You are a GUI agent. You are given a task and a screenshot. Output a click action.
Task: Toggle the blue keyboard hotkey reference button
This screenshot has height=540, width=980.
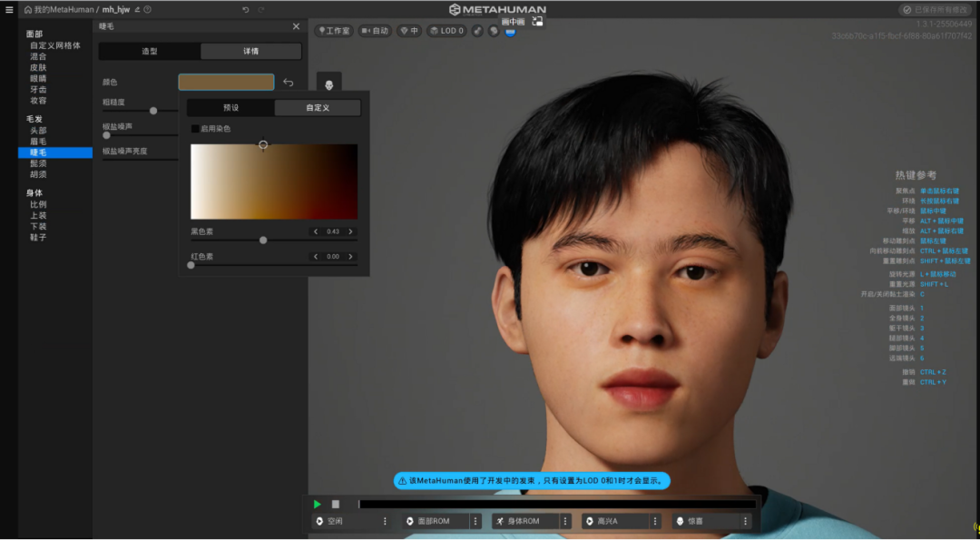click(510, 31)
